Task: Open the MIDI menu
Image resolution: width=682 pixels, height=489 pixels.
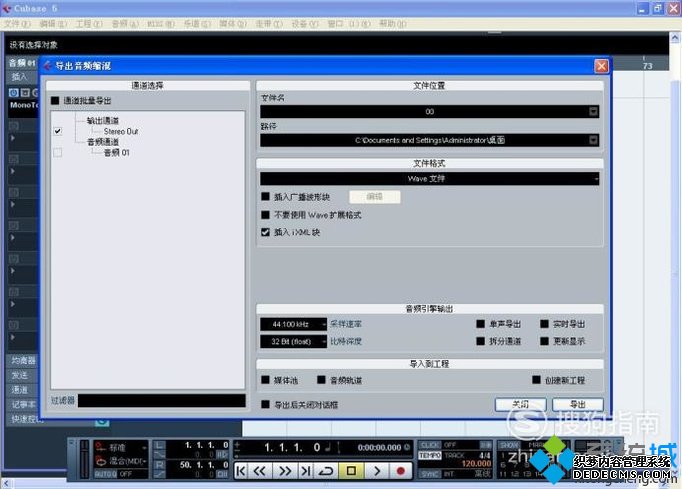Action: click(x=160, y=23)
